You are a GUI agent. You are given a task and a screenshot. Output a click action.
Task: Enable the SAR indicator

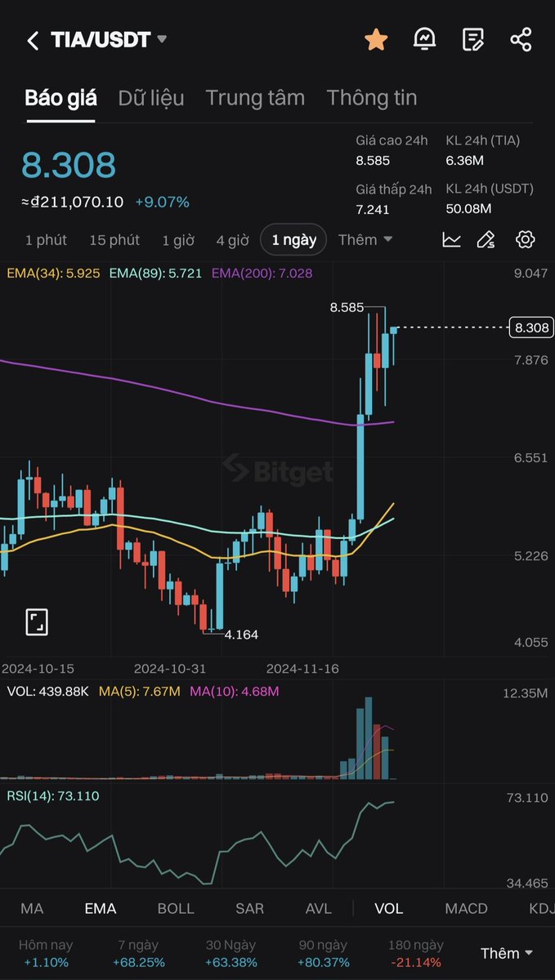pos(249,908)
